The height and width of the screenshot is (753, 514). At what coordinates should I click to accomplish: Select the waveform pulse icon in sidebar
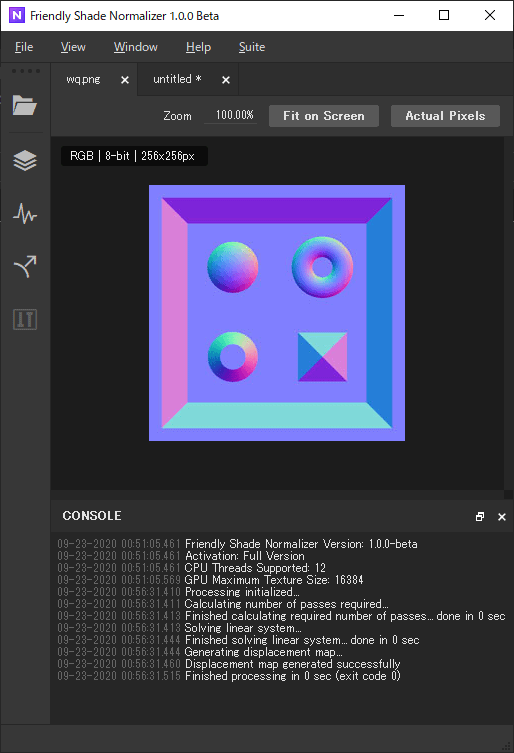pos(25,214)
